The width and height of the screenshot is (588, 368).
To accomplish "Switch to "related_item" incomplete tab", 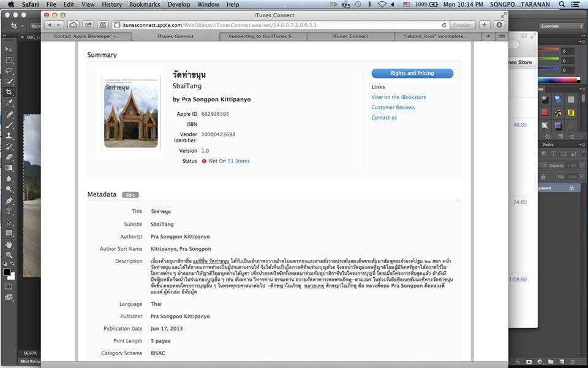I will [436, 36].
